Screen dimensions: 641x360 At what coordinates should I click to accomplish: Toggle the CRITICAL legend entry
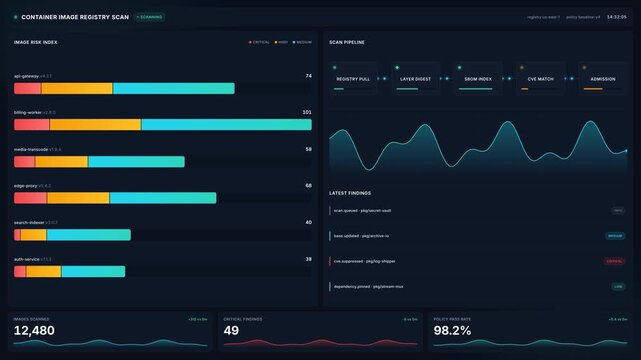259,42
